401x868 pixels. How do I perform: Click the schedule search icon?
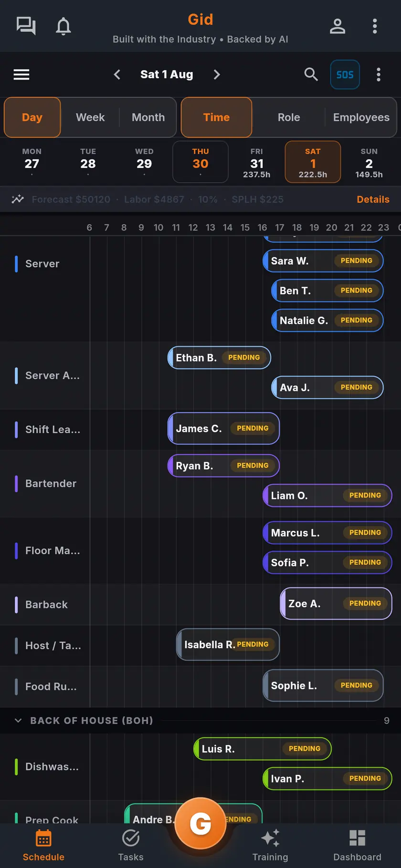click(311, 74)
